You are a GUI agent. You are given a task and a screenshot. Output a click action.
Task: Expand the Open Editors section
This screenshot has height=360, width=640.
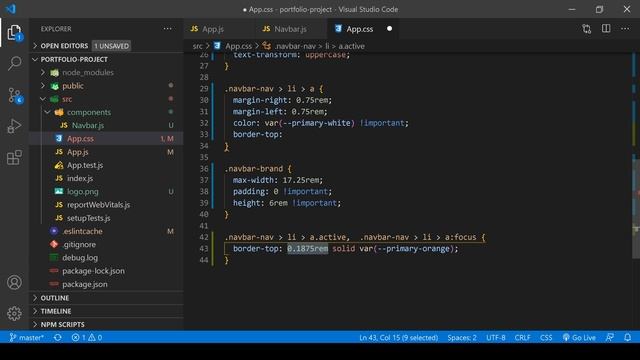pyautogui.click(x=64, y=46)
